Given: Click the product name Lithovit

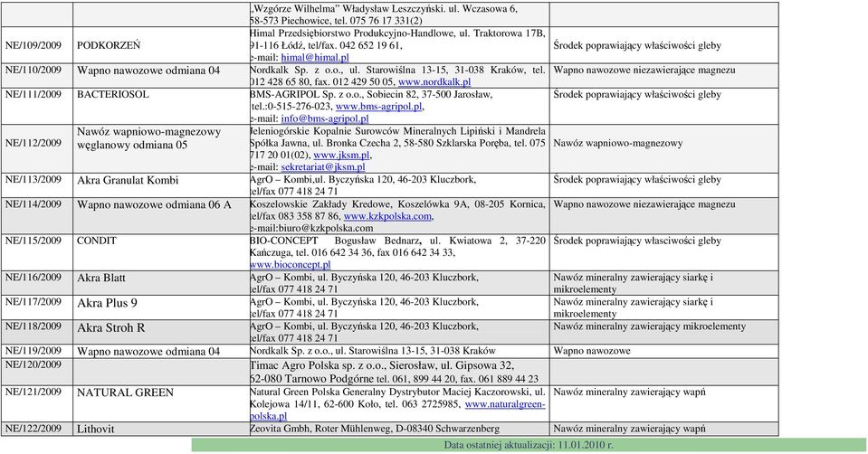Looking at the screenshot, I should 96,429.
